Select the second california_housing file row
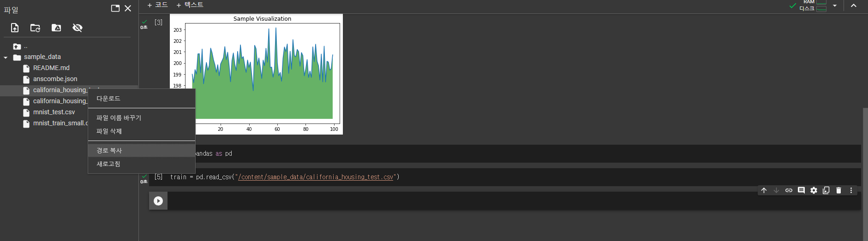The width and height of the screenshot is (868, 241). (x=55, y=101)
